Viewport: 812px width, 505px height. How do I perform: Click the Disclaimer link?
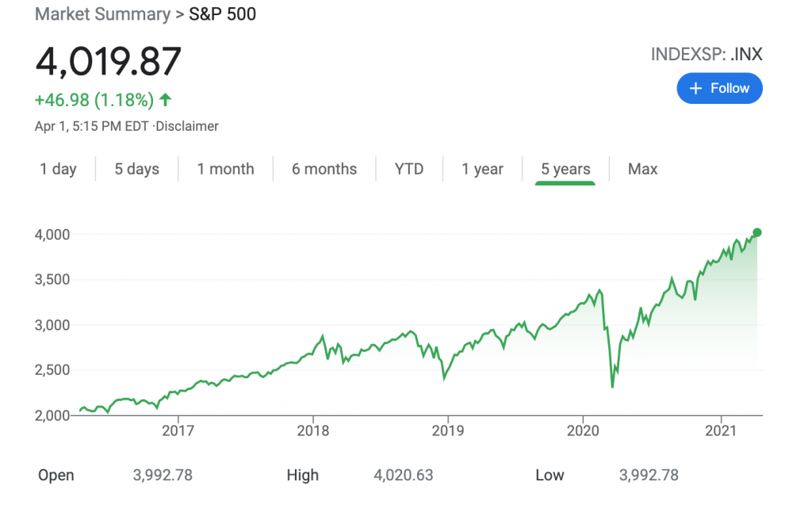coord(188,126)
